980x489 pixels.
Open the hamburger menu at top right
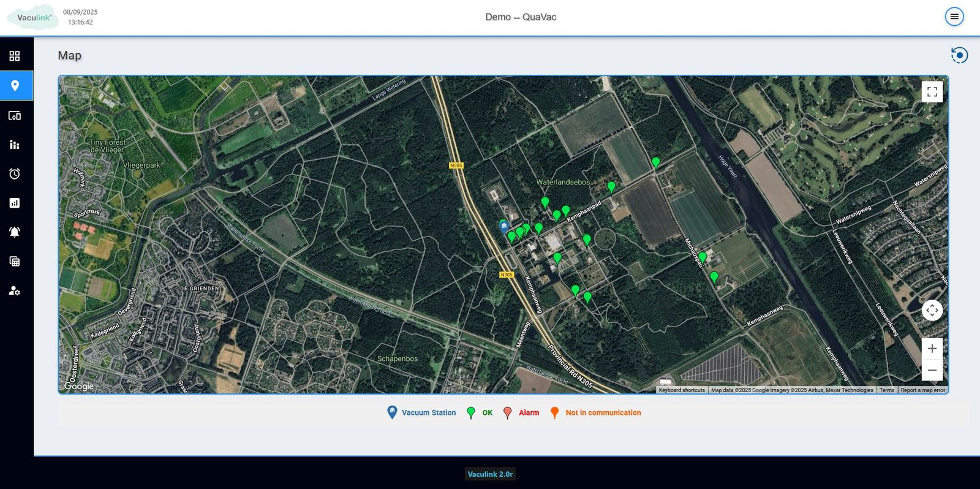954,17
